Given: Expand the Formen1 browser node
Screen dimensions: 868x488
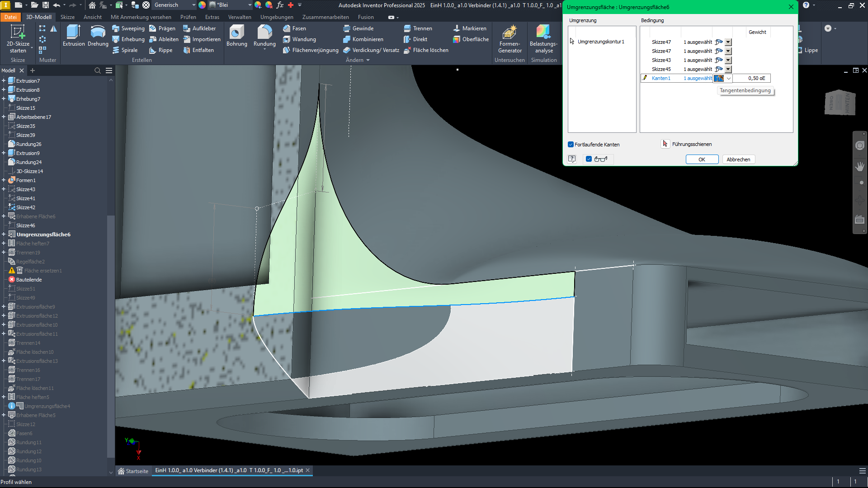Looking at the screenshot, I should pyautogui.click(x=4, y=180).
